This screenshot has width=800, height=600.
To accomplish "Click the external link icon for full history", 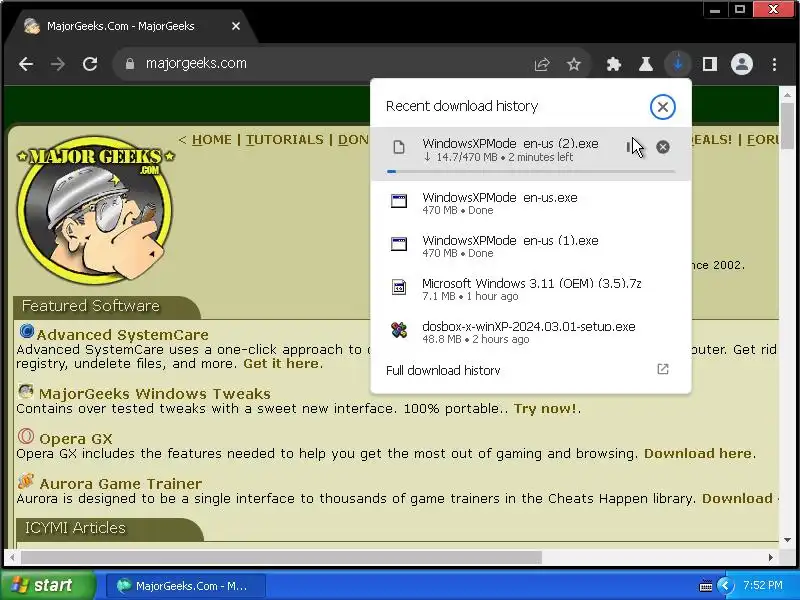I will click(663, 369).
